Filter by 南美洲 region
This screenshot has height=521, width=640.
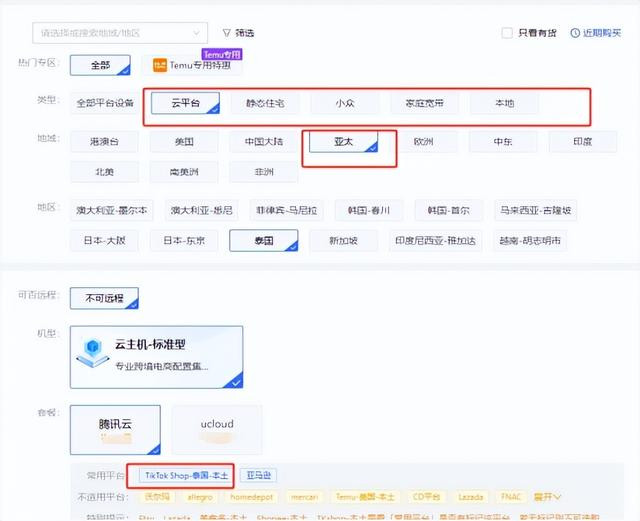184,172
